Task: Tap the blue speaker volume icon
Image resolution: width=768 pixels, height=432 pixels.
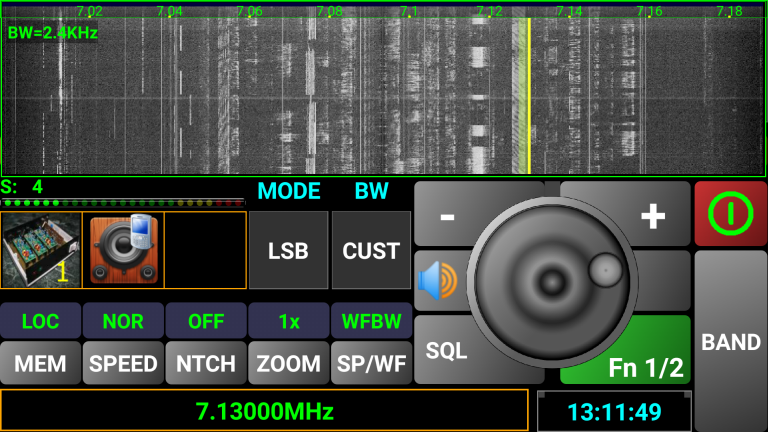Action: pos(437,281)
